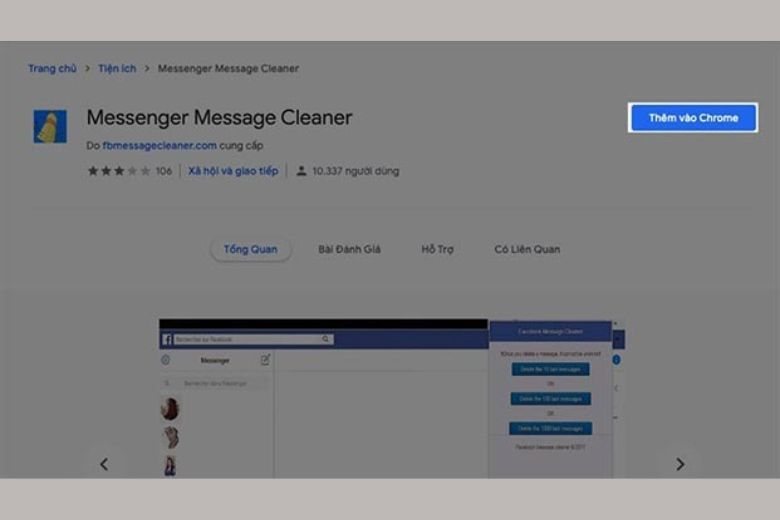The width and height of the screenshot is (780, 520).
Task: Click the Messenger settings gear in preview
Action: click(166, 360)
